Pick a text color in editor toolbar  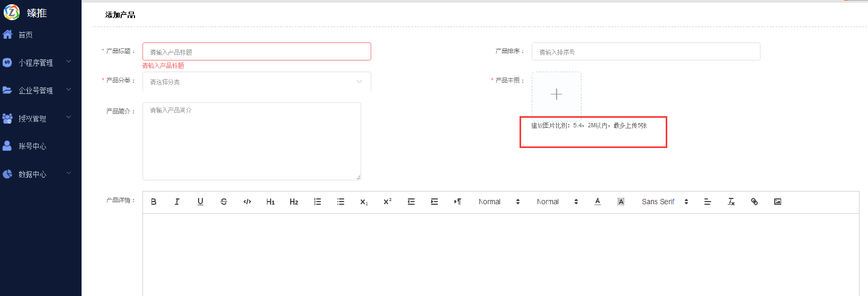pyautogui.click(x=597, y=202)
